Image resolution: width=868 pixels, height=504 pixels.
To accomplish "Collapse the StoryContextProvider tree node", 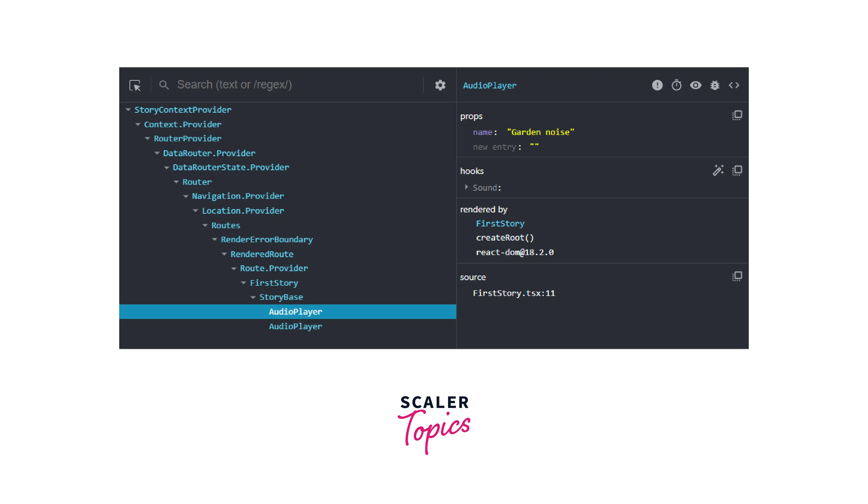I will [128, 110].
